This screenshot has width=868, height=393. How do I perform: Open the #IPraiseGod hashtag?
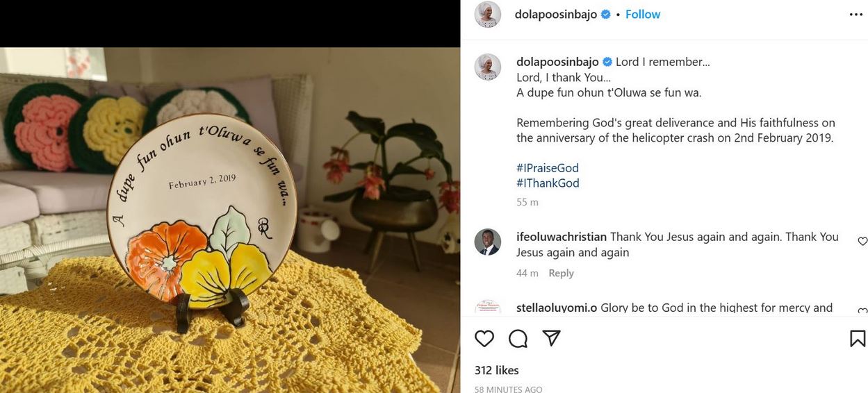coord(548,168)
